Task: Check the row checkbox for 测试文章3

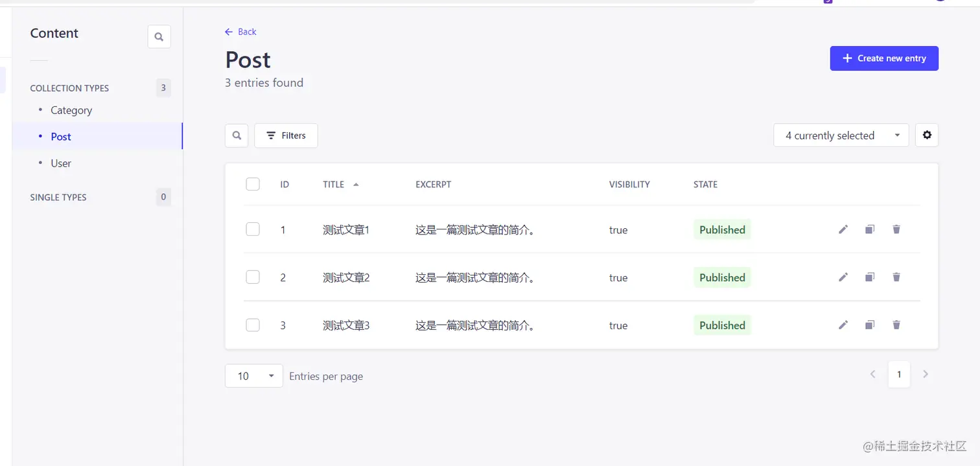Action: point(253,325)
